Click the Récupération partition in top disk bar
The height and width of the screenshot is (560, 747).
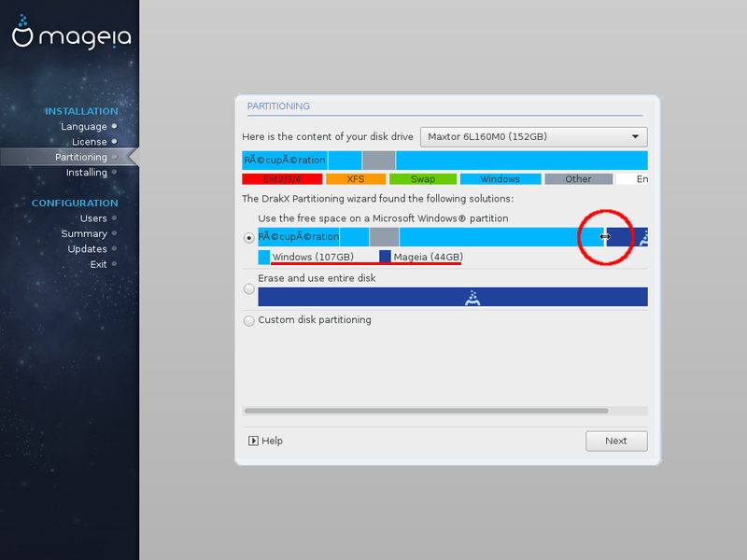285,161
